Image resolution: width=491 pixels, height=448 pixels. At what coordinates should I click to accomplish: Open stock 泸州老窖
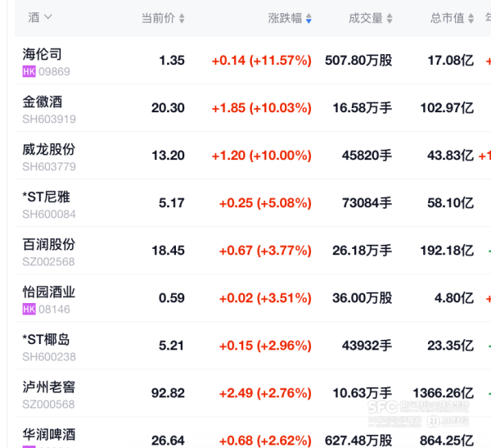coord(49,387)
